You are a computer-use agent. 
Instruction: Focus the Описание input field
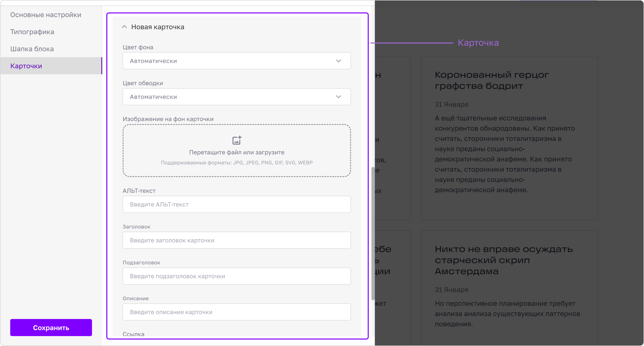click(x=237, y=312)
